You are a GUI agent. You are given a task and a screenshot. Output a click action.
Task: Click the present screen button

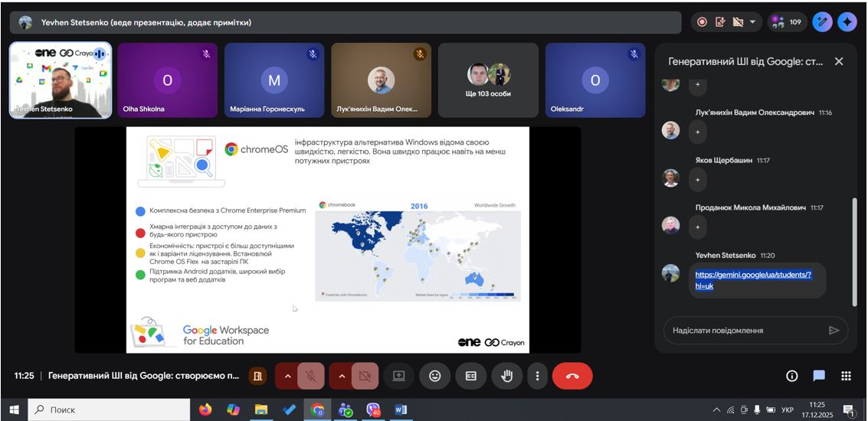pos(398,376)
